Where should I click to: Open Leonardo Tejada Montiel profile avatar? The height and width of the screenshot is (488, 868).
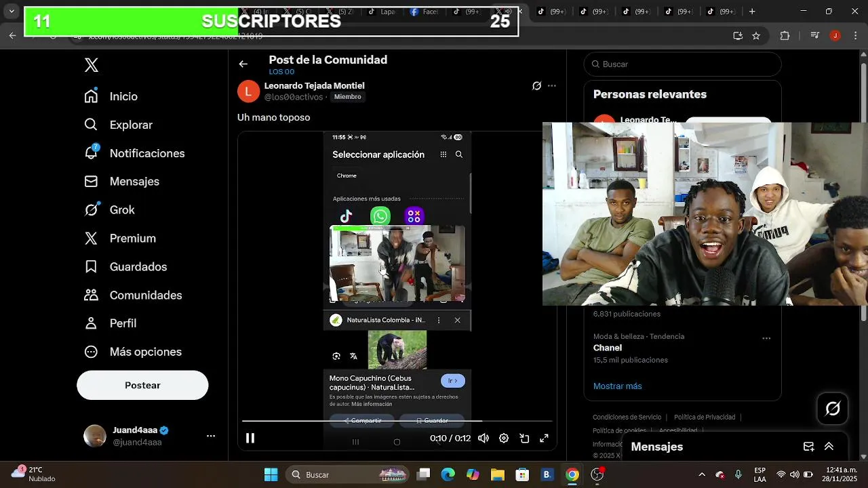[x=248, y=91]
